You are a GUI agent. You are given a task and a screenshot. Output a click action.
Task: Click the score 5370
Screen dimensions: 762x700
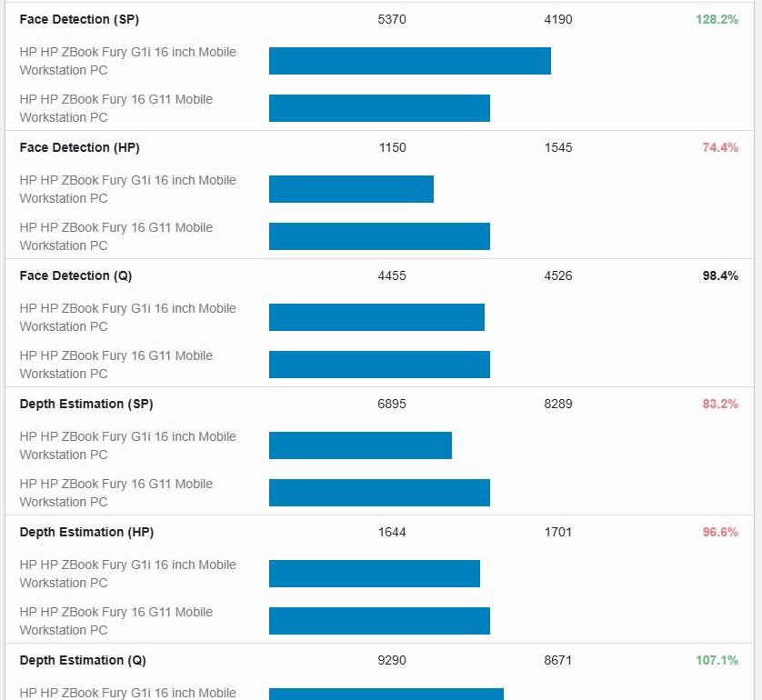click(392, 19)
